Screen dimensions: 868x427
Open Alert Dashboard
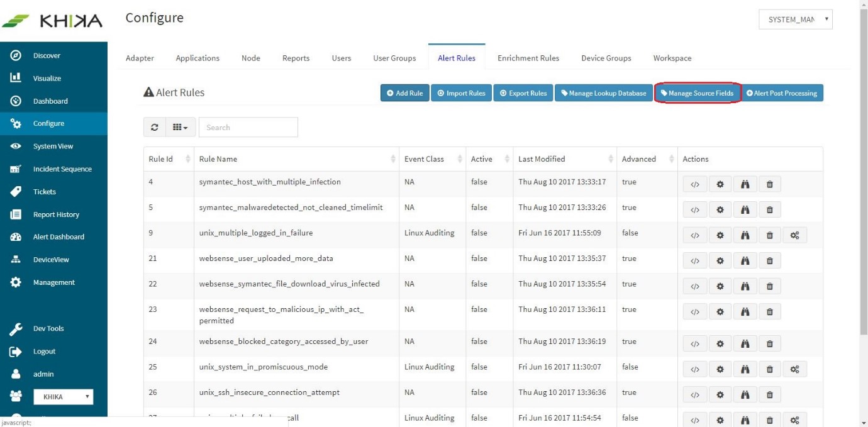58,236
